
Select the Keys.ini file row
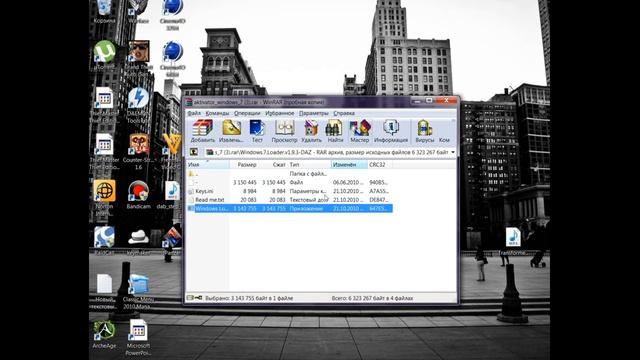[289, 191]
